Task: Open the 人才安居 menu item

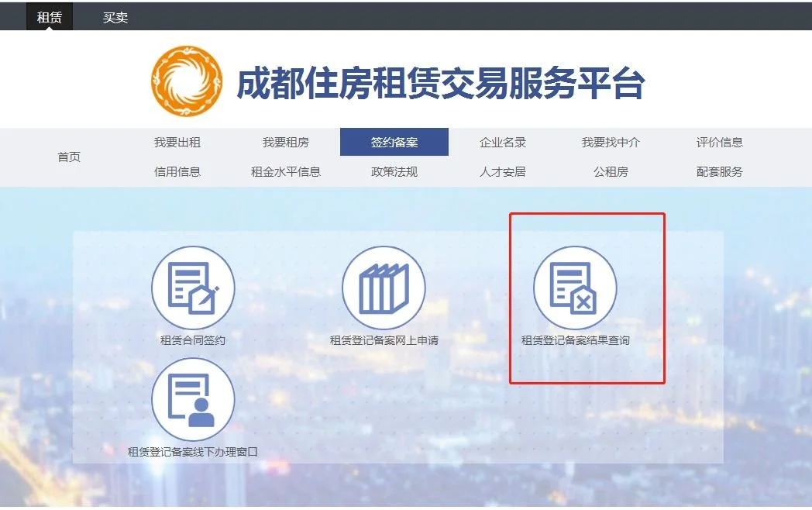Action: [502, 171]
